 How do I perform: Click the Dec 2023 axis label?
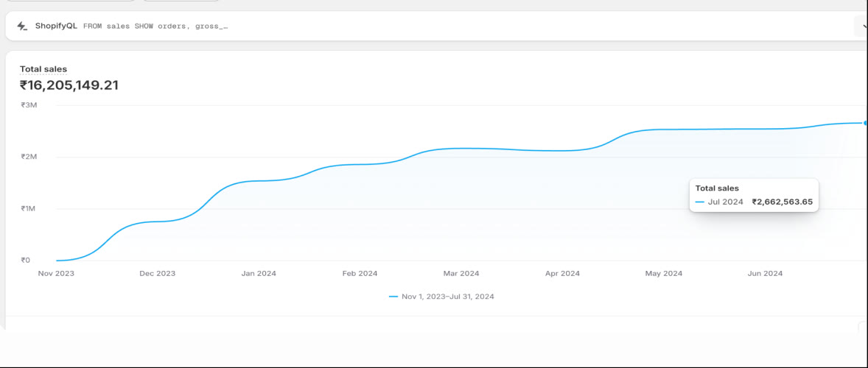click(157, 274)
